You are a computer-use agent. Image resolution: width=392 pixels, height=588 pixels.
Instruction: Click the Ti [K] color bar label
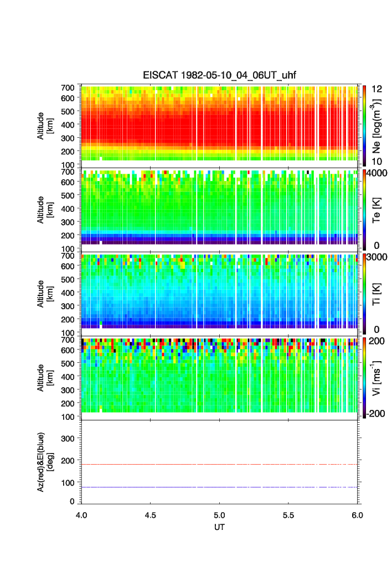coord(376,294)
